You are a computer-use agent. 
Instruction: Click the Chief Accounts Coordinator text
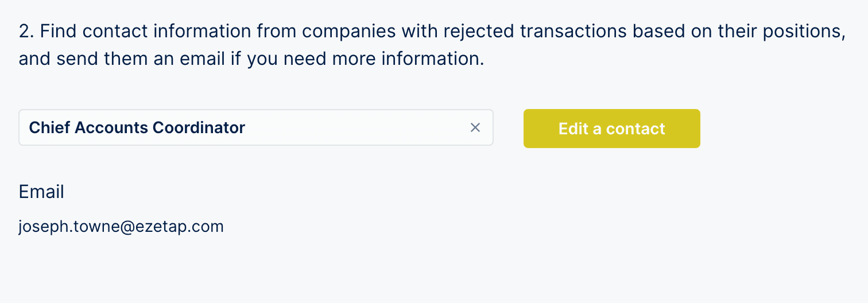[x=137, y=127]
